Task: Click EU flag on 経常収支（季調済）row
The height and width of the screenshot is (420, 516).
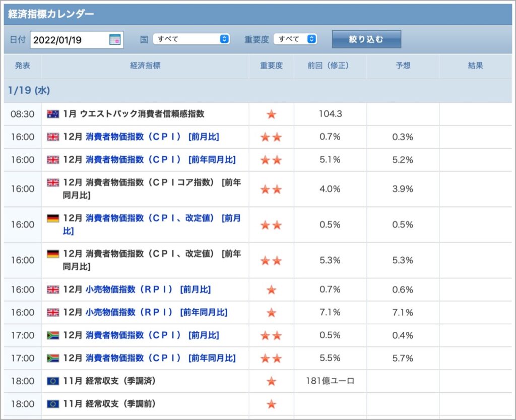Action: coord(52,381)
